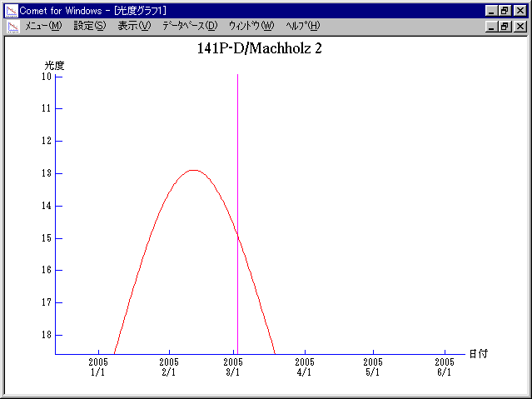Open the 設定(S) settings menu
Image resolution: width=532 pixels, height=399 pixels.
tap(90, 26)
